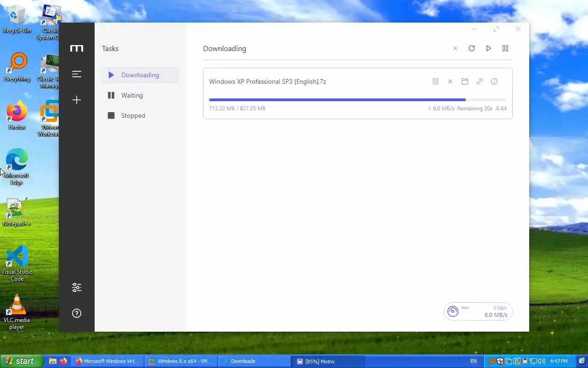The width and height of the screenshot is (588, 368).
Task: Launch Microsoft Edge from desktop
Action: click(17, 167)
